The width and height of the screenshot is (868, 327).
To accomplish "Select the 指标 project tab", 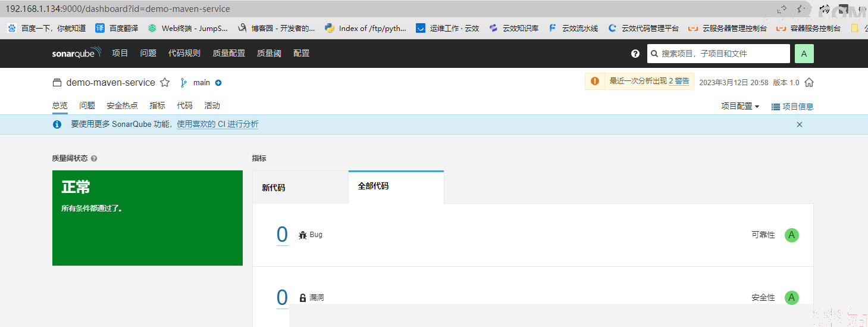I will click(x=158, y=105).
